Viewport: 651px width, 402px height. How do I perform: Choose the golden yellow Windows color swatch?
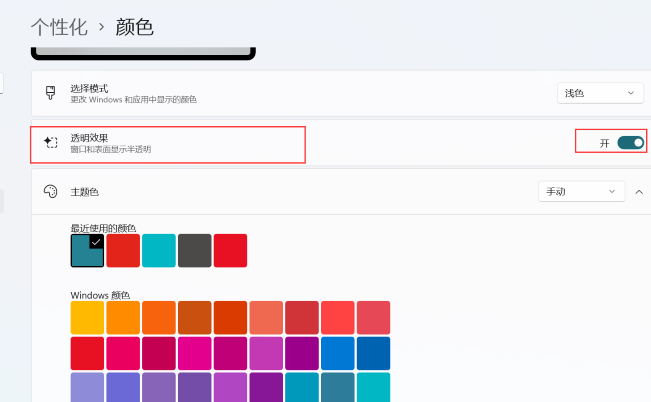tap(87, 318)
